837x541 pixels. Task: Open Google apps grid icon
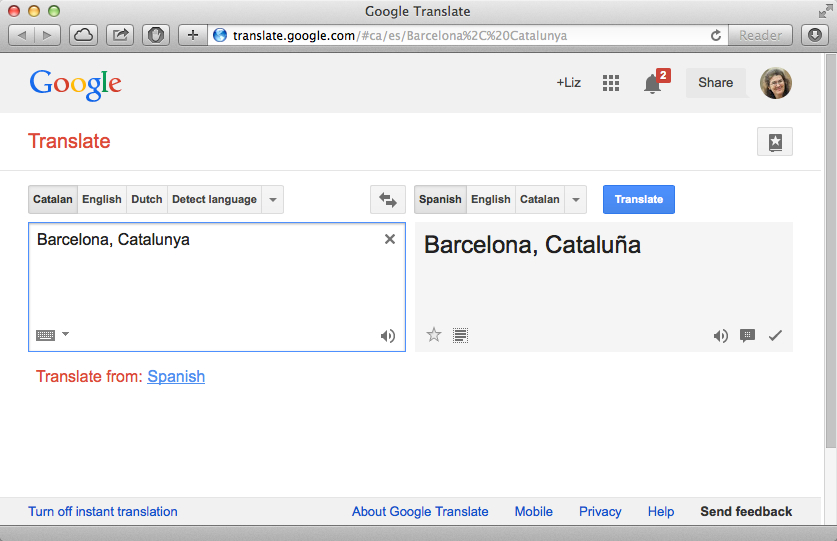pos(611,83)
